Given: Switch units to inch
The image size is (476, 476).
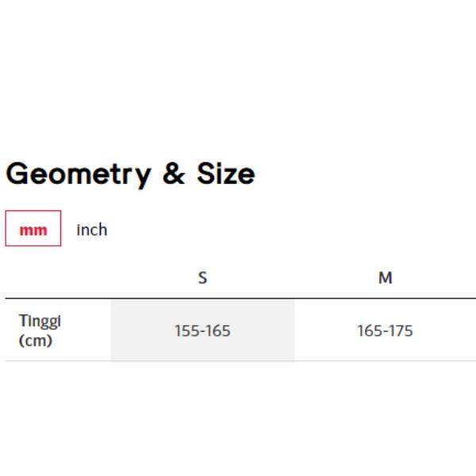Looking at the screenshot, I should (x=91, y=230).
